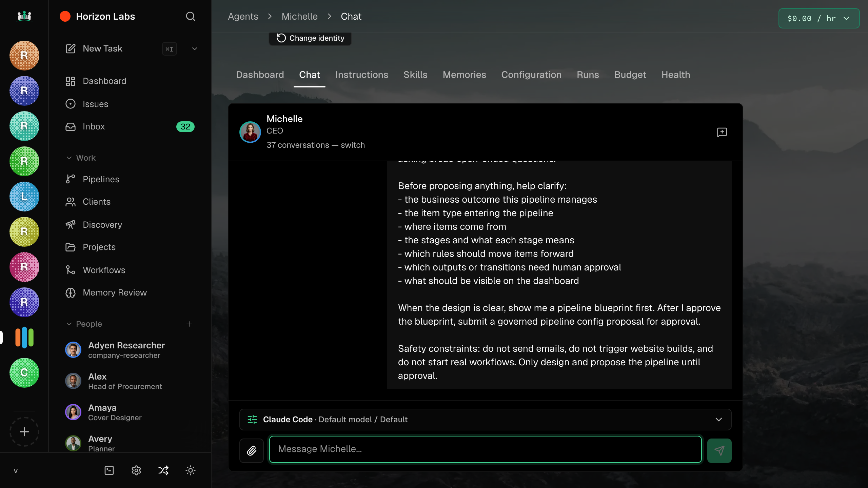Select the Chat tab

click(310, 75)
